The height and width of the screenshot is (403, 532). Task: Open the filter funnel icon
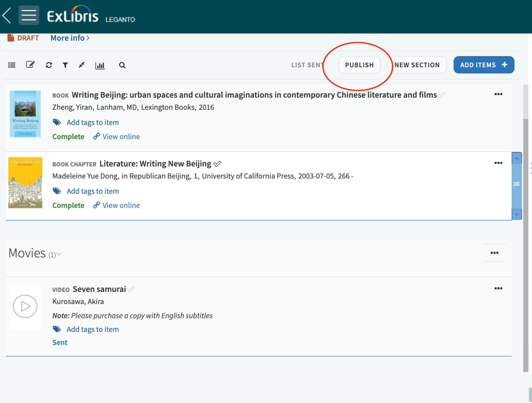[x=65, y=65]
